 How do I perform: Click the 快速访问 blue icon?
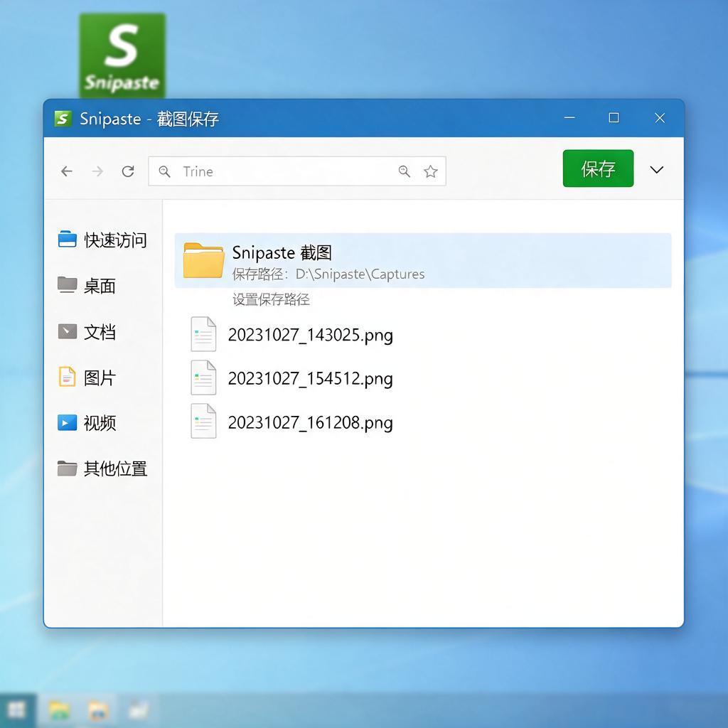68,239
